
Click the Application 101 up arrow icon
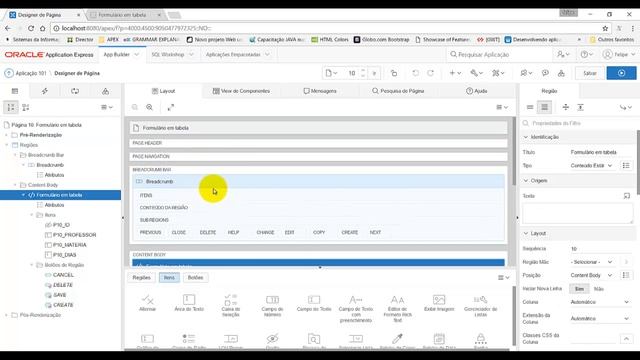[9, 73]
